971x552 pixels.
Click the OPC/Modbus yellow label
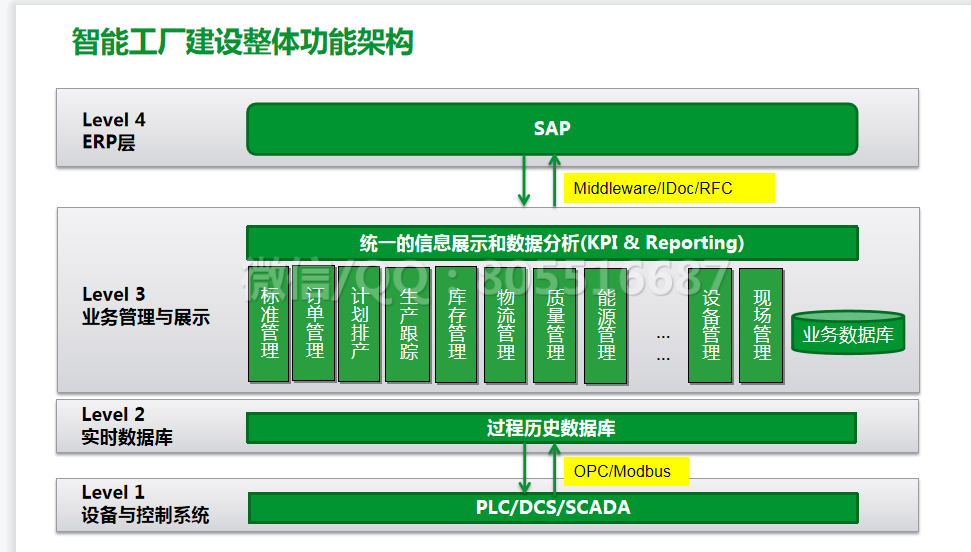pyautogui.click(x=626, y=471)
